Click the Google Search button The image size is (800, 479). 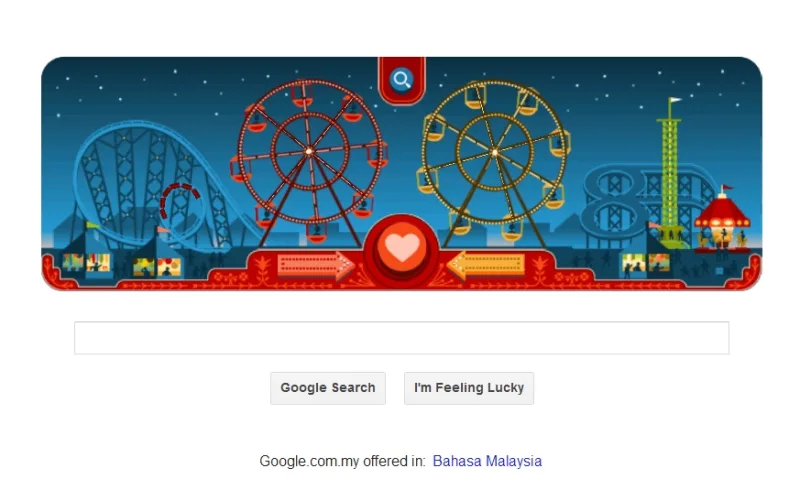tap(328, 388)
